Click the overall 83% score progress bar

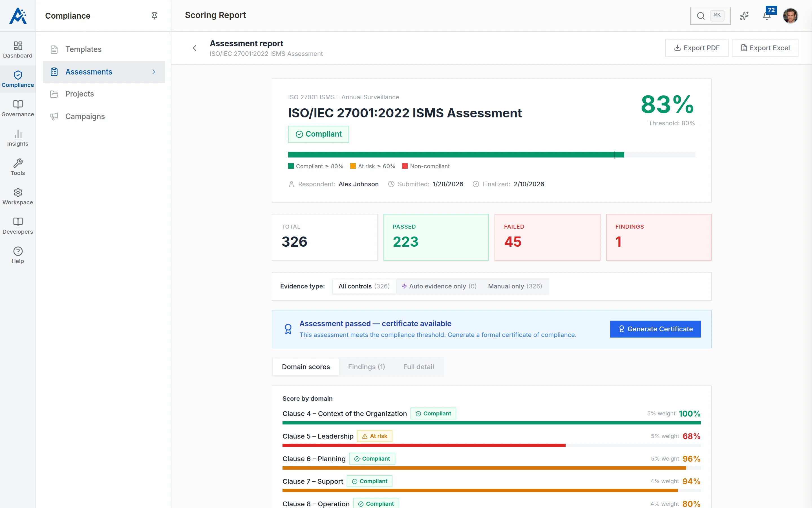(491, 155)
